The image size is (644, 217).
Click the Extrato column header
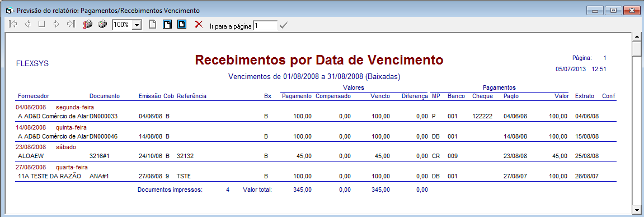click(585, 96)
